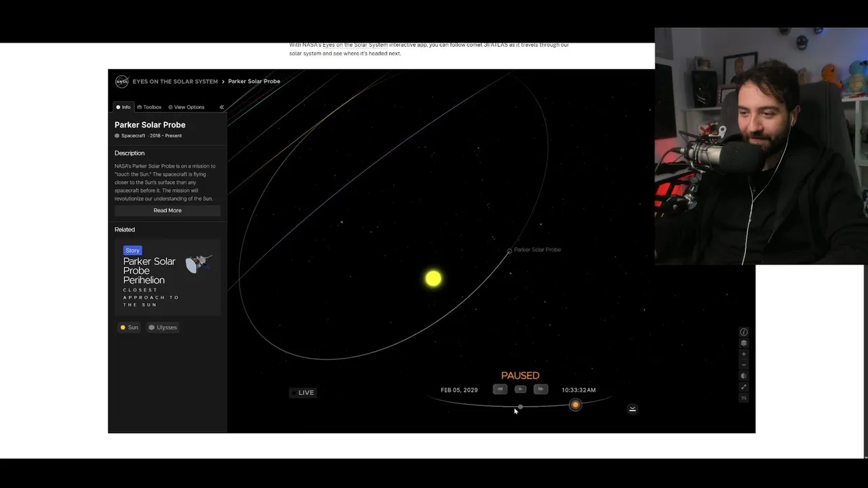Open the Parker Solar Probe Perihelion story card

(167, 277)
